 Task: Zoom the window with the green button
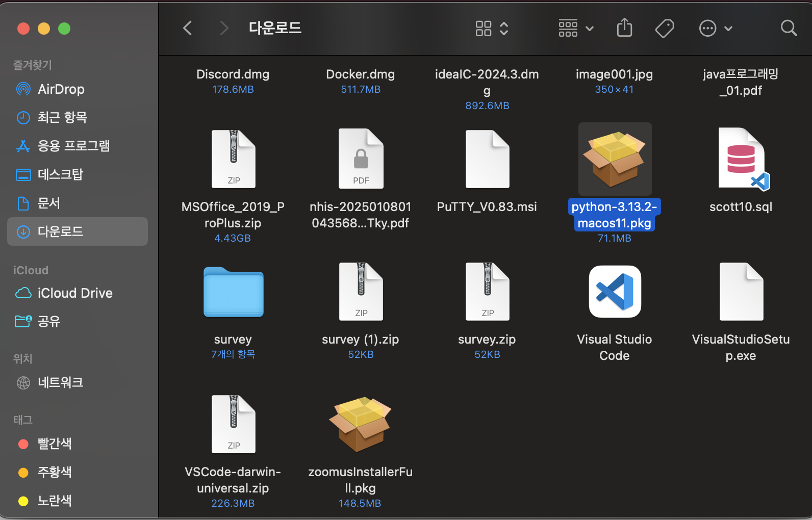[64, 29]
